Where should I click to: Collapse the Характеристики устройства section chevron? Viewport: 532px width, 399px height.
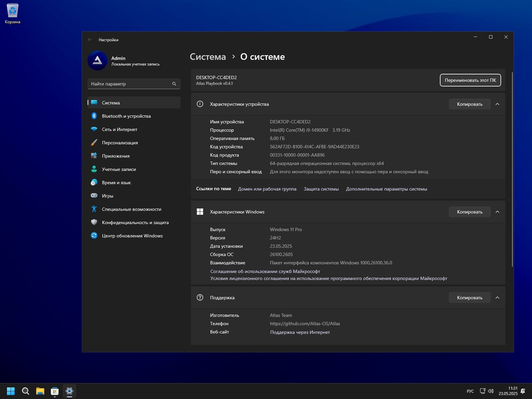click(497, 104)
